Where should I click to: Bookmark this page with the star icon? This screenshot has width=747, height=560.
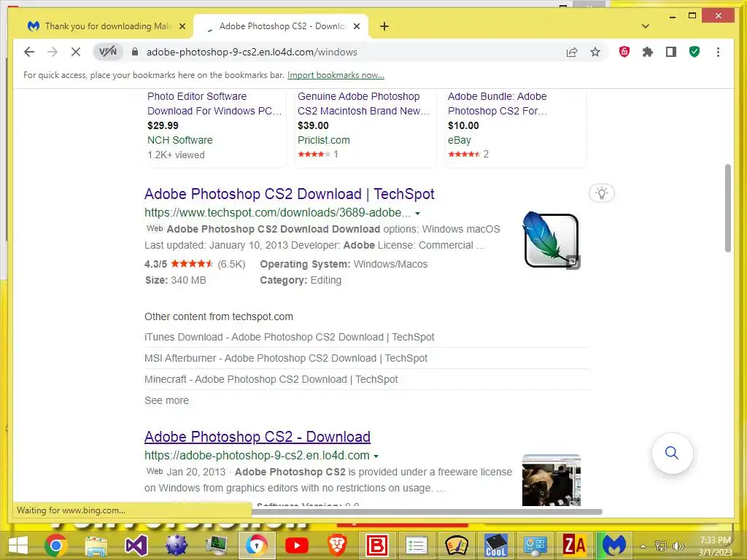pyautogui.click(x=595, y=52)
